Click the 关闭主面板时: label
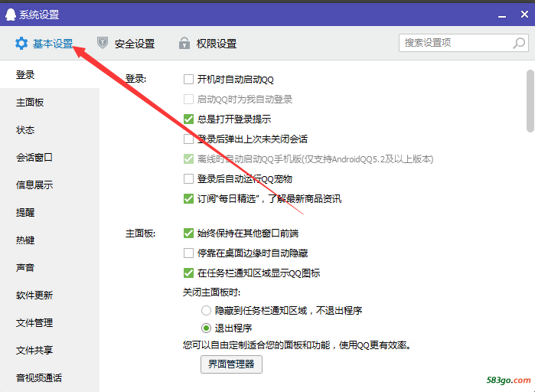The width and height of the screenshot is (535, 392). coord(211,292)
